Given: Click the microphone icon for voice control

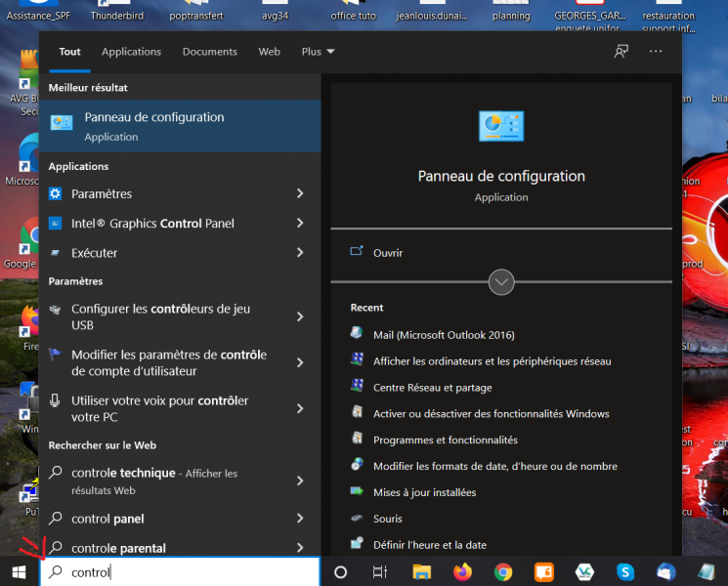Looking at the screenshot, I should click(x=55, y=400).
